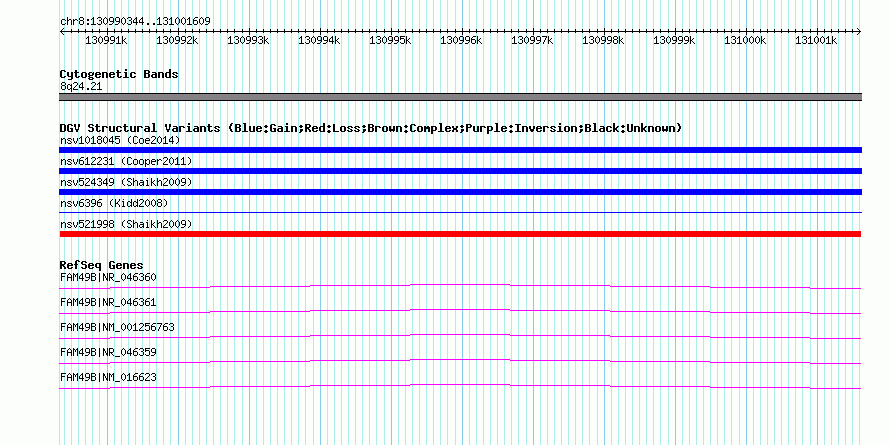
Task: Select the thin blue line for nsv6396
Action: (460, 212)
